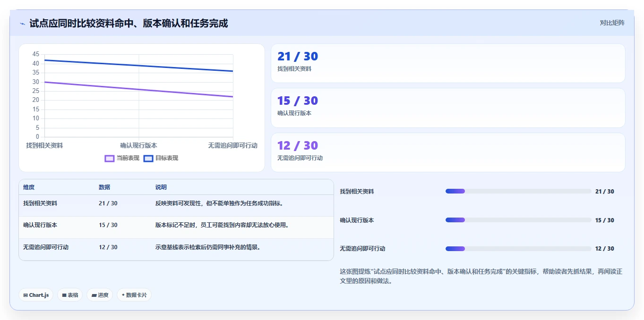
Task: Click the 维度 column header
Action: (29, 187)
